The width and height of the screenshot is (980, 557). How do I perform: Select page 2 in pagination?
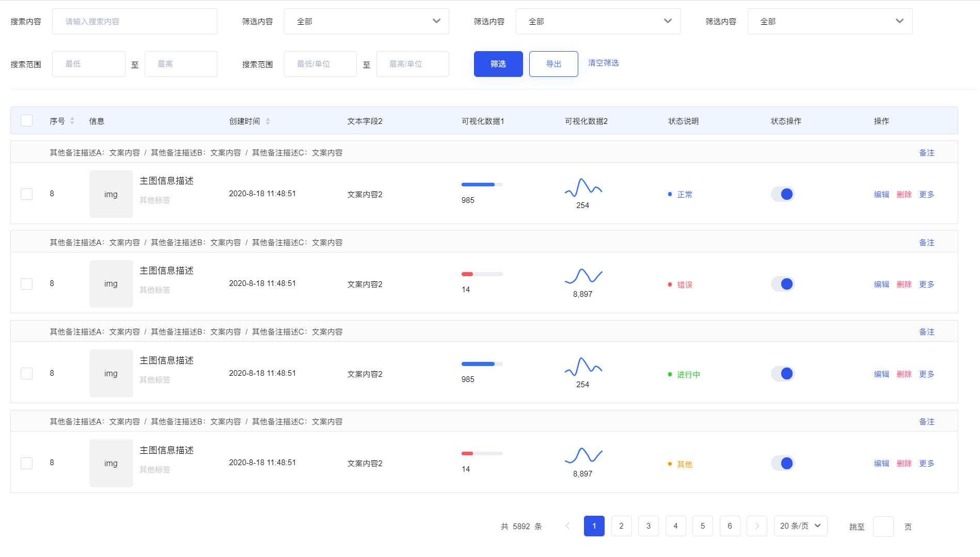(x=622, y=526)
